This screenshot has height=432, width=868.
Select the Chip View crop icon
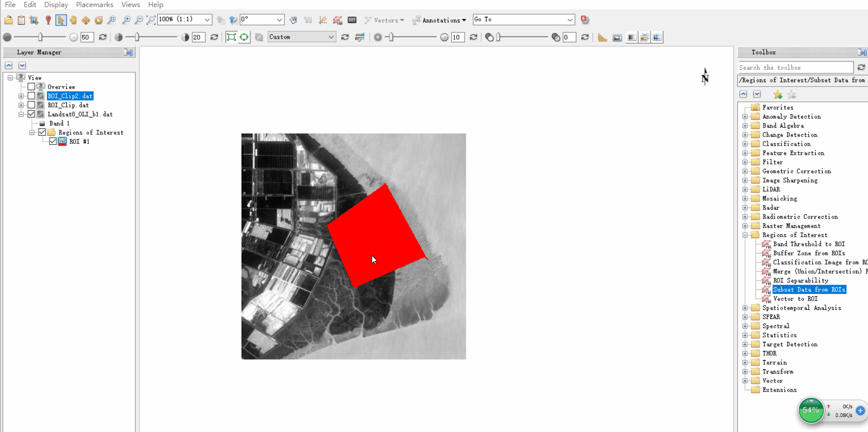click(34, 20)
